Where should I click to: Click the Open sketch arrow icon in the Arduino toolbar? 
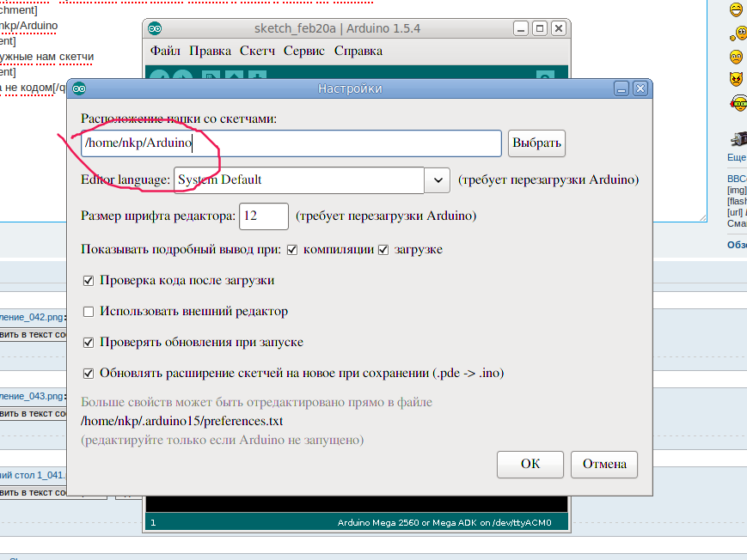pyautogui.click(x=234, y=76)
